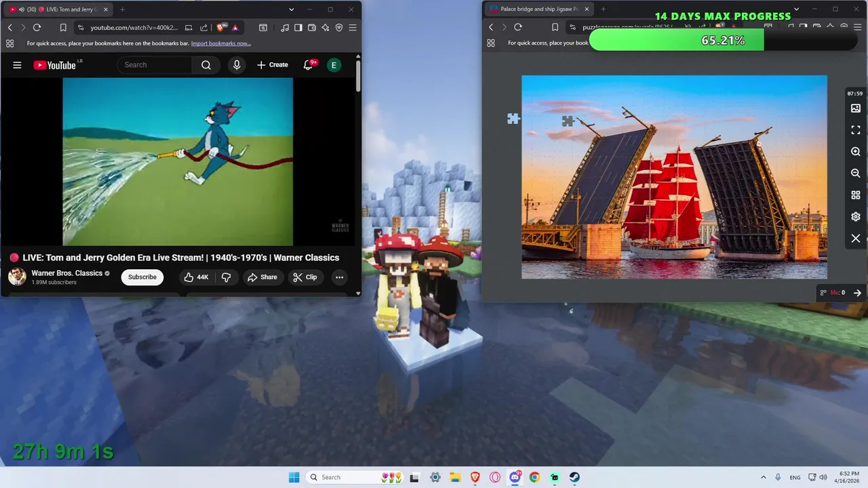
Task: Go back in the puzzle browser window
Action: (491, 27)
